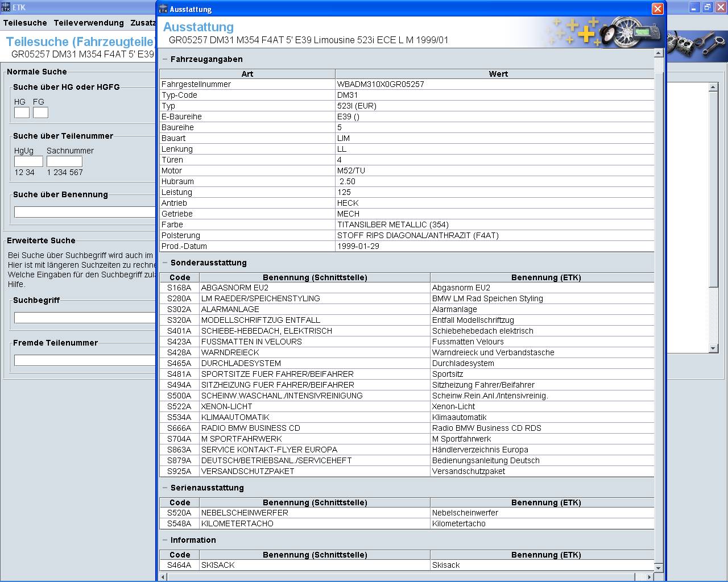Close the Ausstattung dialog window

point(657,9)
